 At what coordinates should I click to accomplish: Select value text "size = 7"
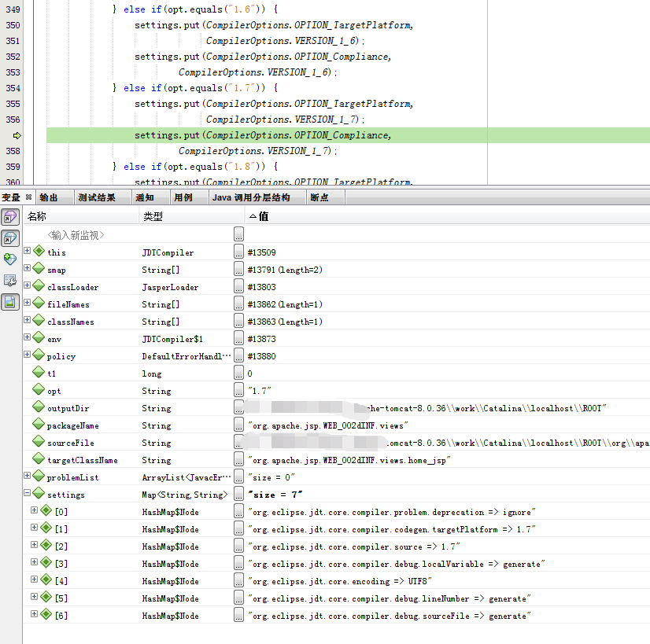[x=275, y=495]
